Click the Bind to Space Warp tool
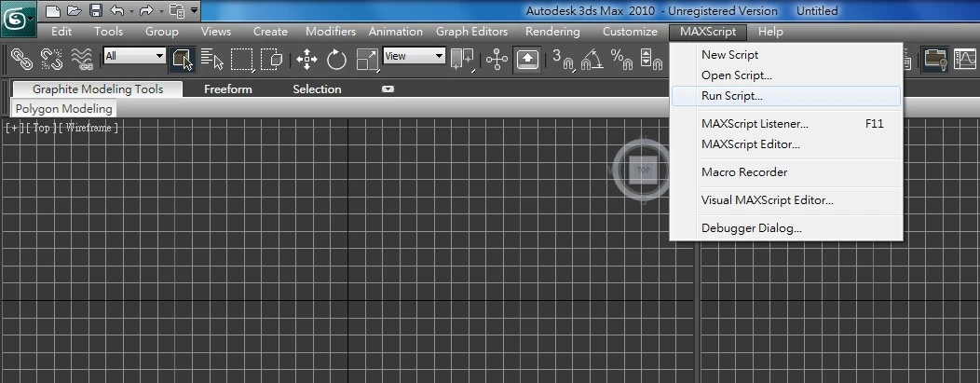The width and height of the screenshot is (980, 383). click(82, 60)
